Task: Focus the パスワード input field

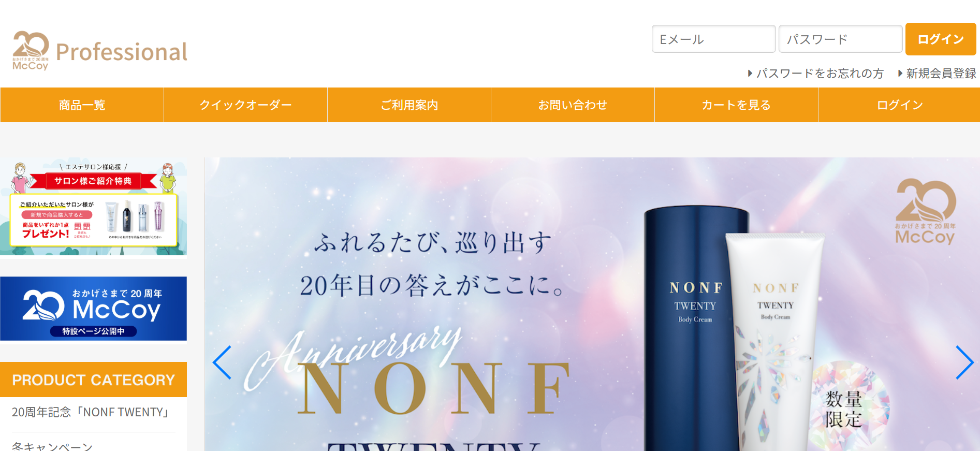Action: pos(840,39)
